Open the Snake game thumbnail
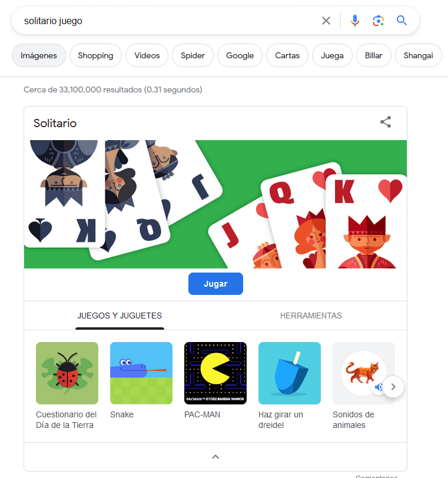Viewport: 448px width, 478px height. click(141, 373)
